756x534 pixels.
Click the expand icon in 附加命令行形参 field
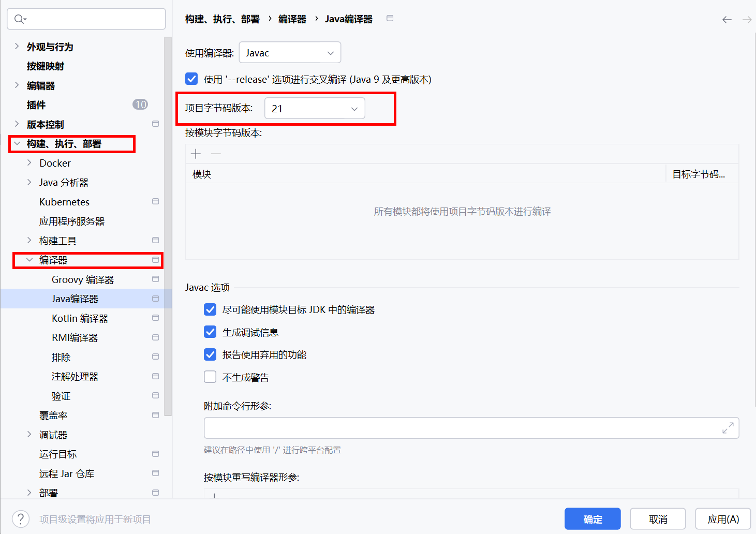728,428
